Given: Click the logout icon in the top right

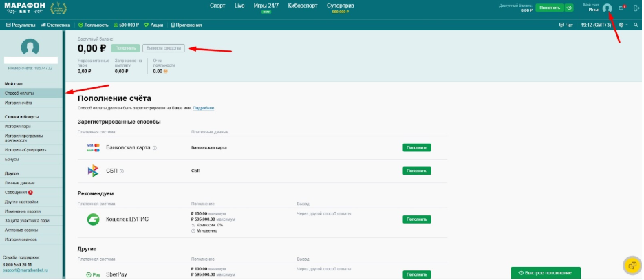Looking at the screenshot, I should [x=636, y=8].
